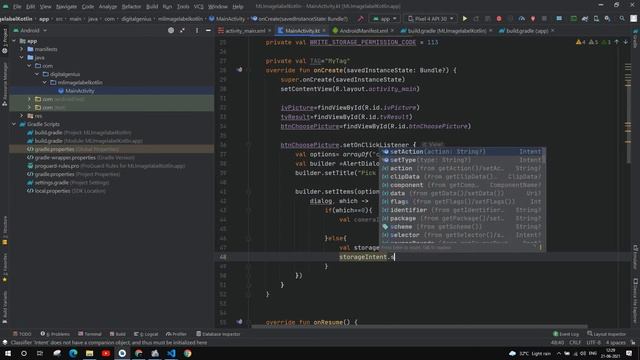Image resolution: width=640 pixels, height=360 pixels.
Task: Click the Windows search circle icon
Action: pyautogui.click(x=24, y=353)
